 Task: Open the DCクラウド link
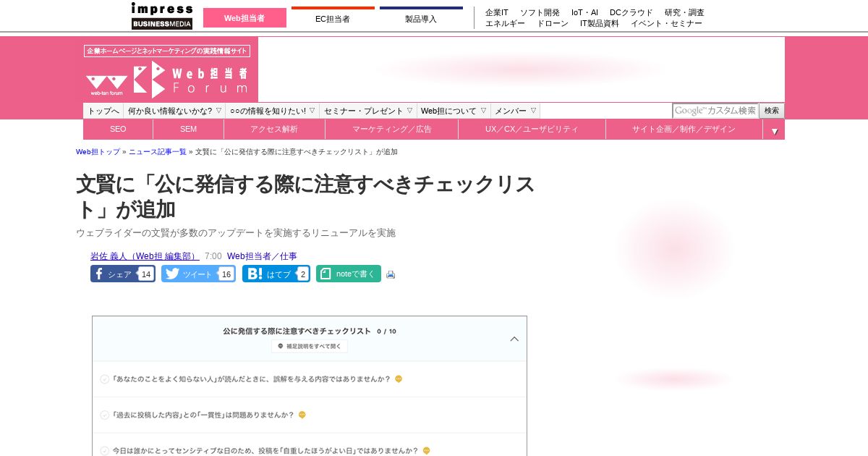[631, 12]
